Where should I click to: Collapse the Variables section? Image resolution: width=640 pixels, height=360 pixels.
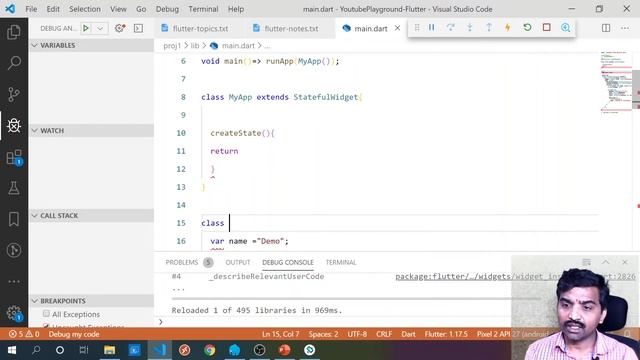[x=91, y=45]
